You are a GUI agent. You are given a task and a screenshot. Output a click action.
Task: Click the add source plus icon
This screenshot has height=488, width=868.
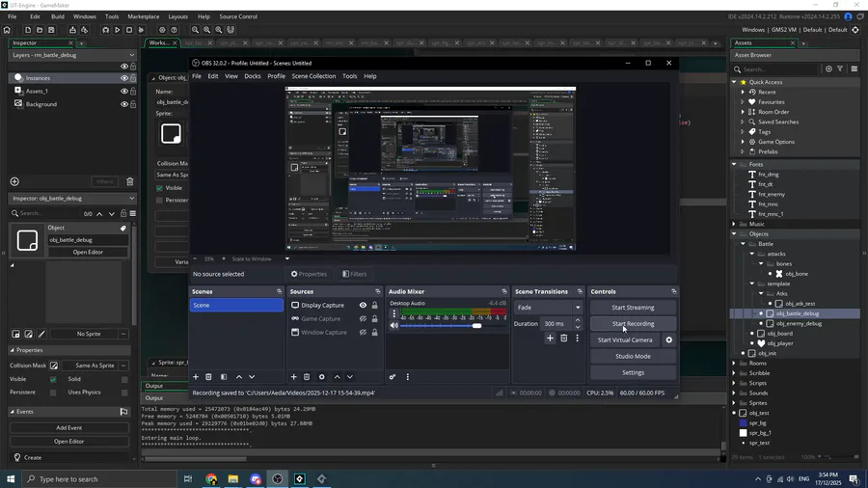point(294,377)
